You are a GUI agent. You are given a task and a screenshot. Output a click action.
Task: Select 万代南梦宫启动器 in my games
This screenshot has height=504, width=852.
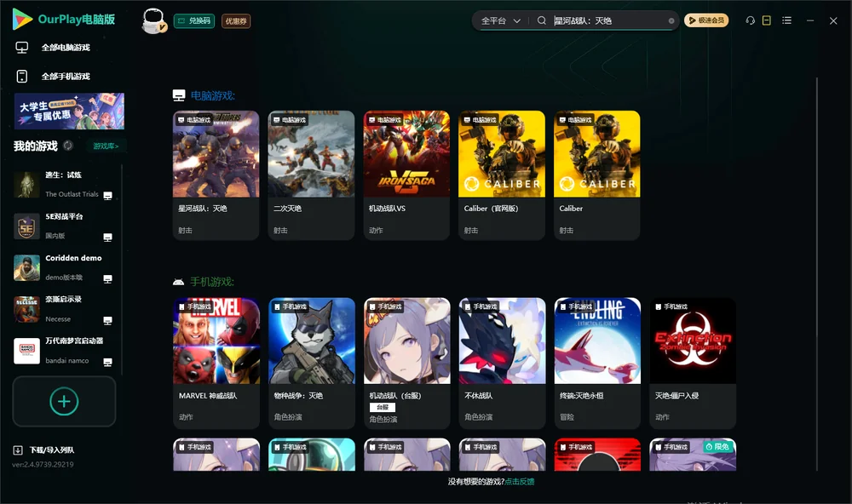[64, 351]
